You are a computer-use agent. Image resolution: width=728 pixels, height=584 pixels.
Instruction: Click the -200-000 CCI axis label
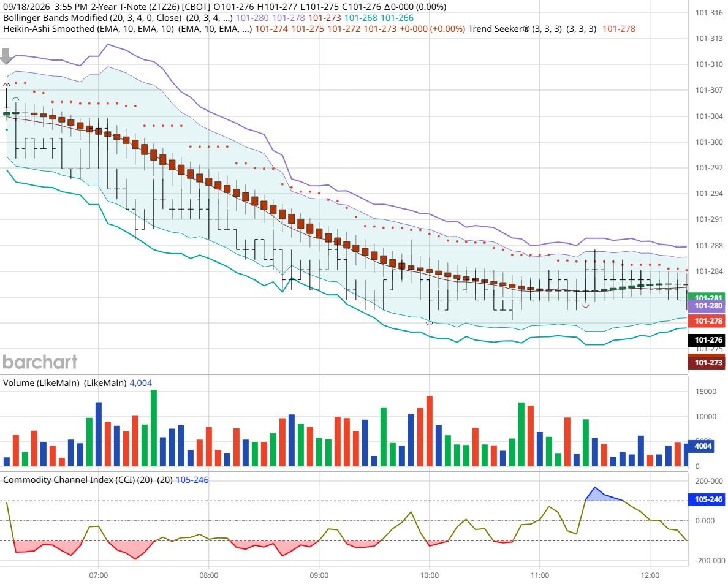709,561
